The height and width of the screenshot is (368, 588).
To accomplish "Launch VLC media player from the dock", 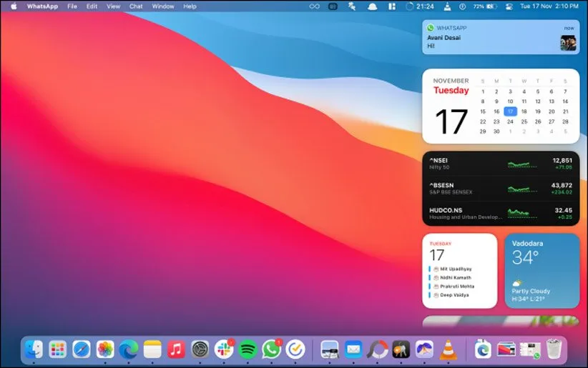I will pos(449,349).
